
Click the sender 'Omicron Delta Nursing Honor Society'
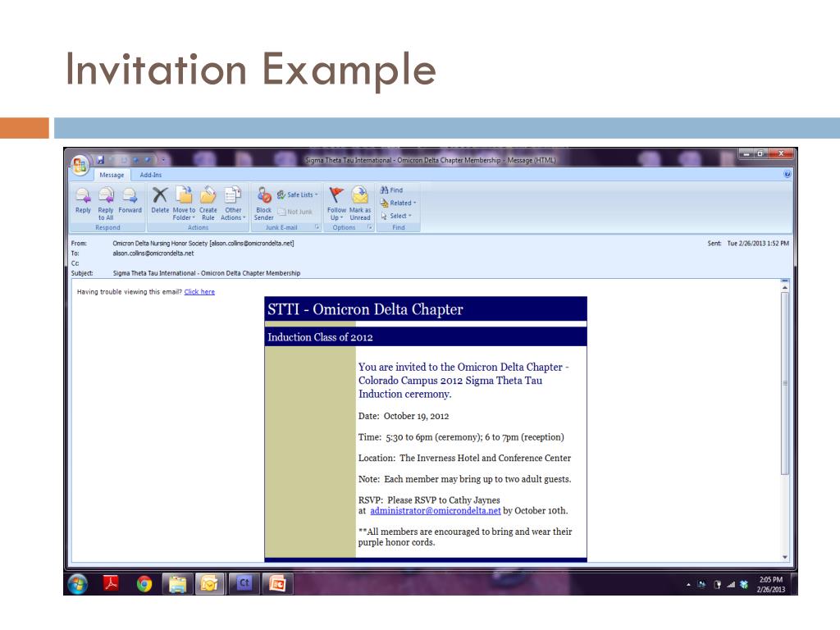[x=160, y=243]
